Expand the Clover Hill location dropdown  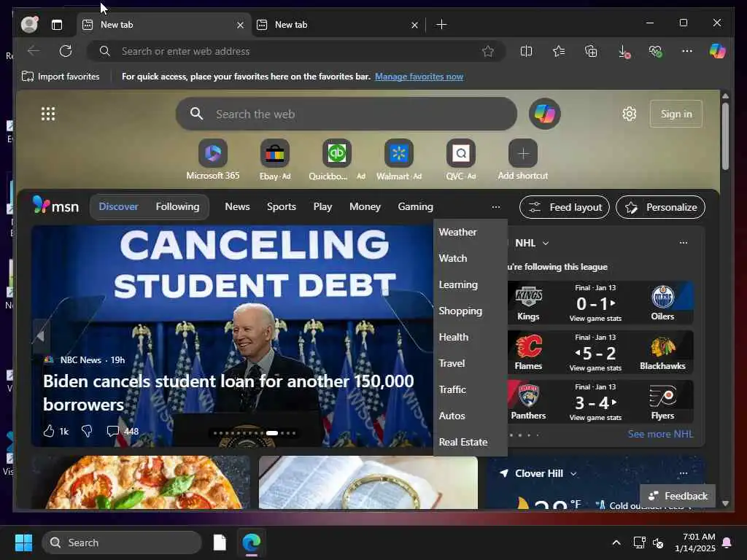(x=573, y=473)
